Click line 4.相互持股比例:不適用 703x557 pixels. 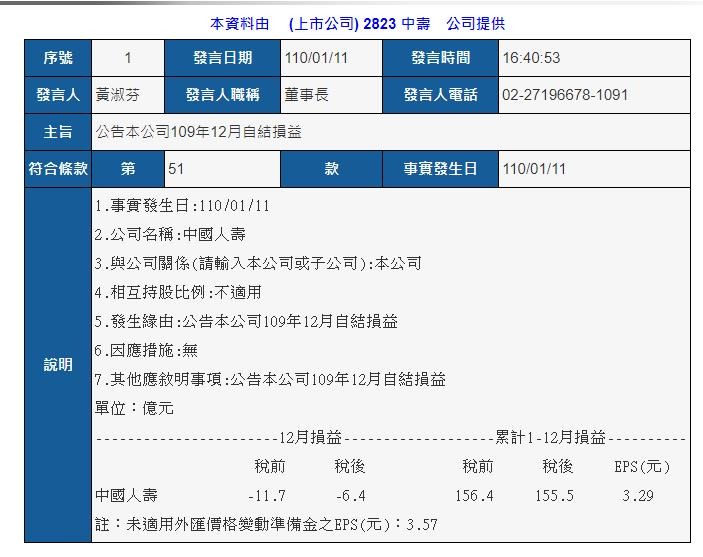(178, 292)
